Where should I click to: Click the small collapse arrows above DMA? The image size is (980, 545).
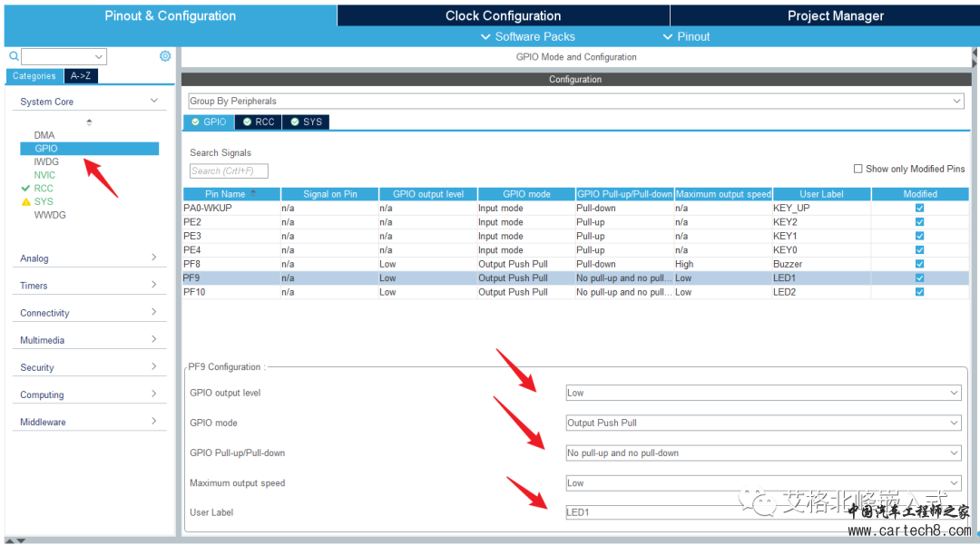click(89, 122)
